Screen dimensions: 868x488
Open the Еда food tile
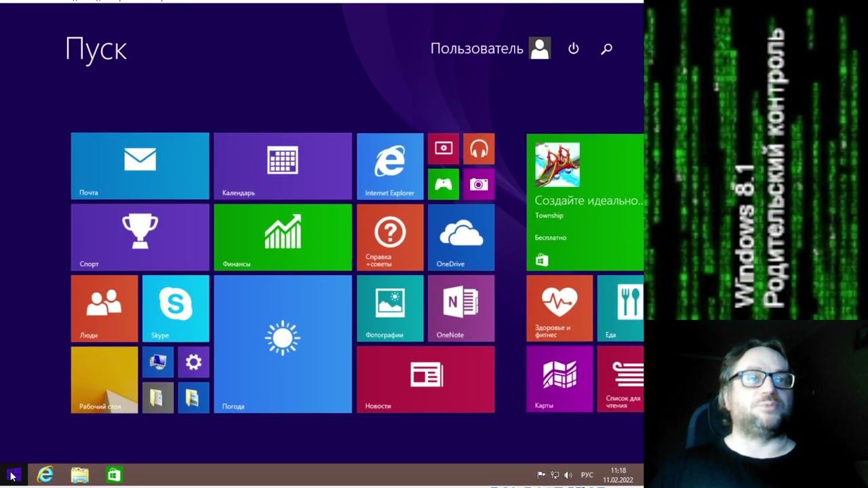click(x=620, y=308)
